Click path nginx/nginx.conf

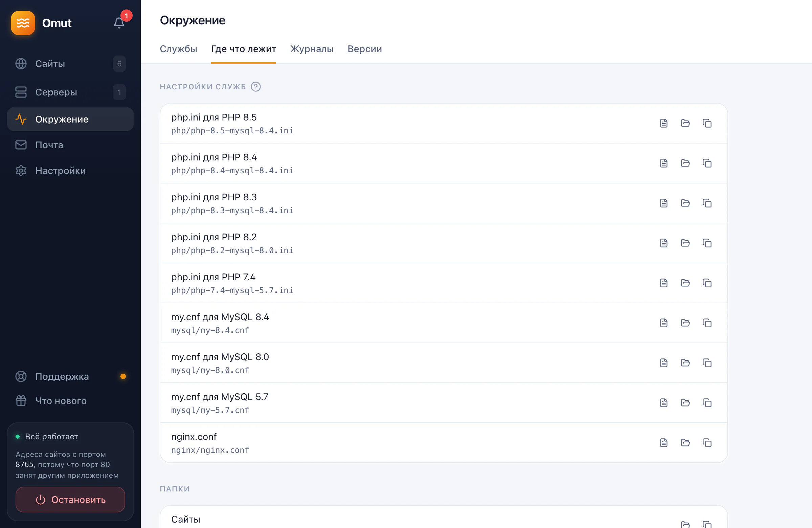click(x=210, y=450)
